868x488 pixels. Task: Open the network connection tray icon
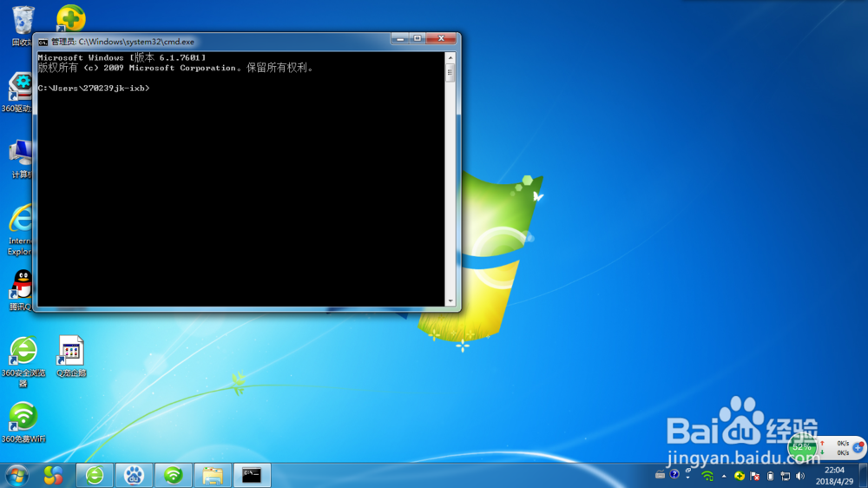tap(785, 476)
